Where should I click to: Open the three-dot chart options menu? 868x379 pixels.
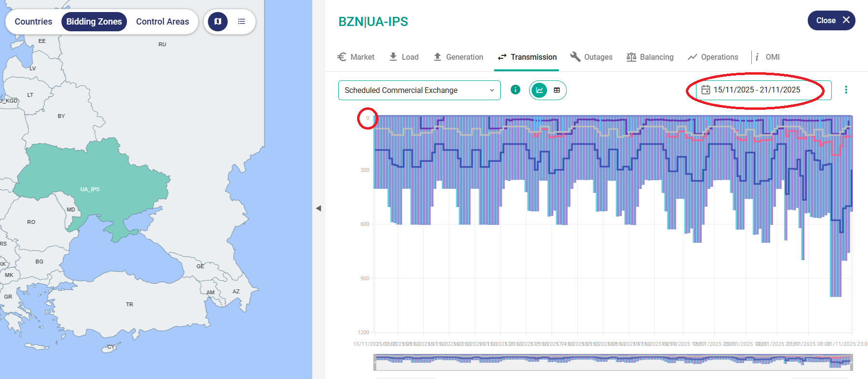846,90
